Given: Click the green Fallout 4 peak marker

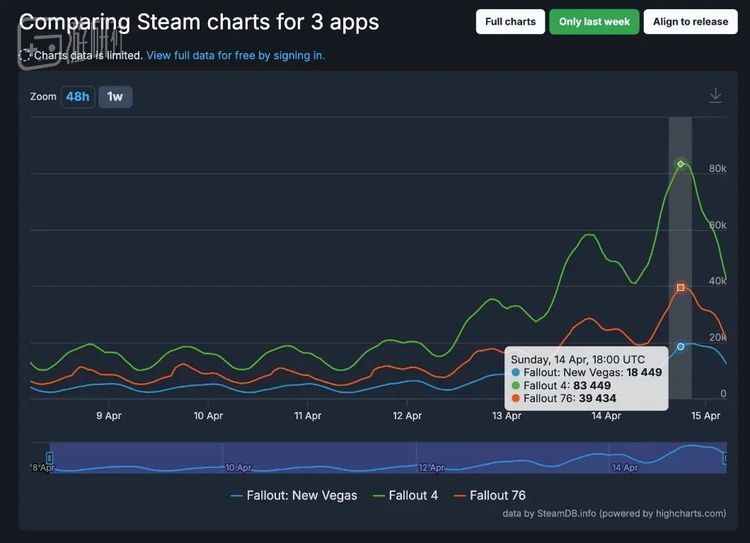Looking at the screenshot, I should 681,164.
